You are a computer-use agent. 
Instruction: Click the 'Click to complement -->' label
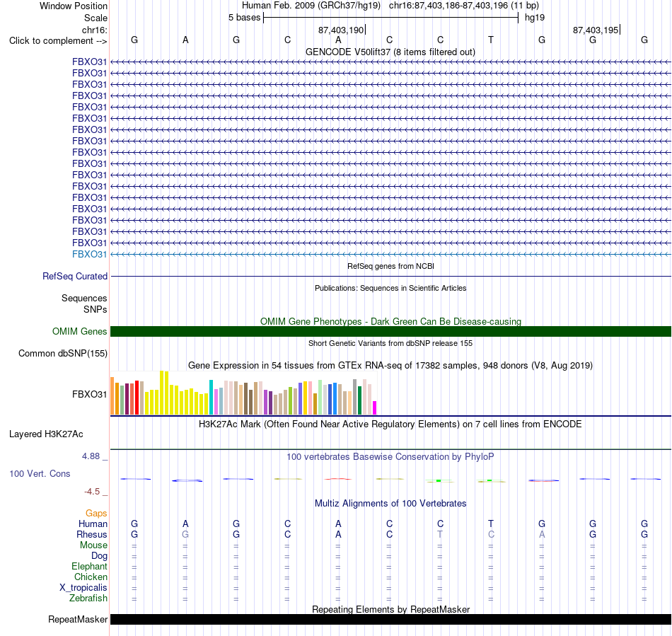click(x=58, y=41)
